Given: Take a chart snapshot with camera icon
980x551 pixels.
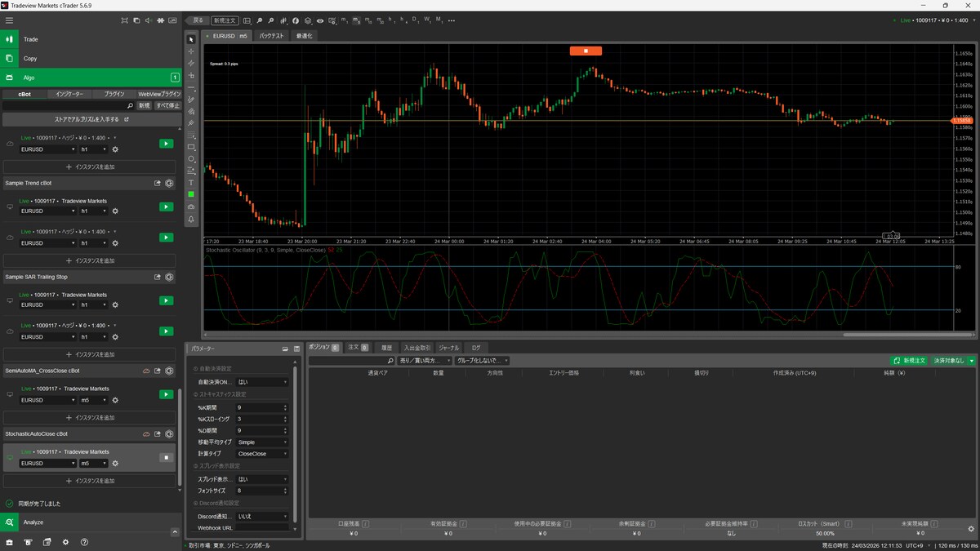Looking at the screenshot, I should pyautogui.click(x=191, y=207).
